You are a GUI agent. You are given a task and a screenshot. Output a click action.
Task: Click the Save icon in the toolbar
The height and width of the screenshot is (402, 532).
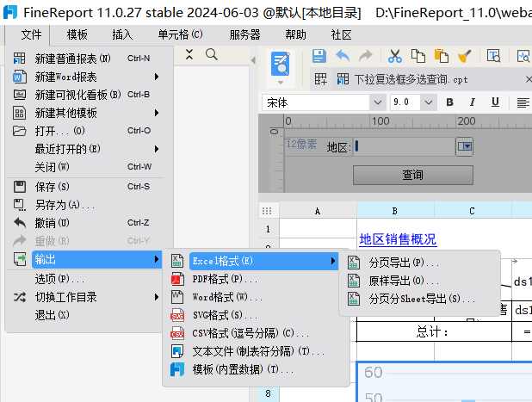coord(319,56)
